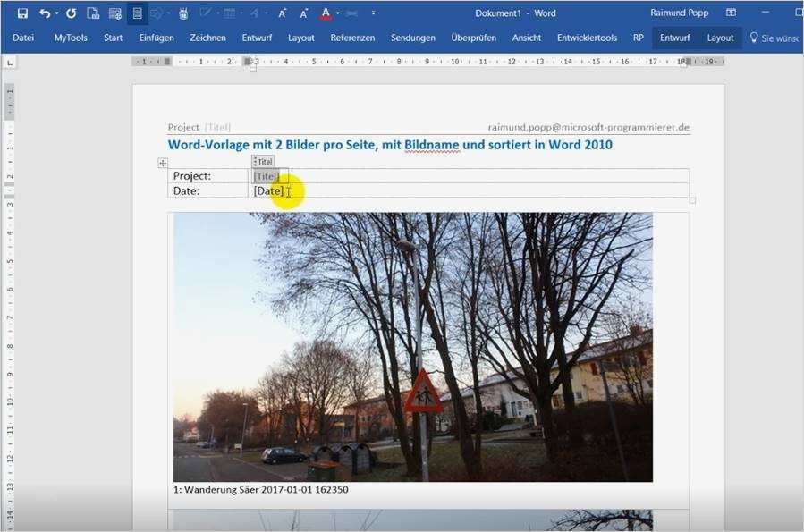Select the [Date] placeholder field
This screenshot has height=532, width=804.
pyautogui.click(x=271, y=190)
